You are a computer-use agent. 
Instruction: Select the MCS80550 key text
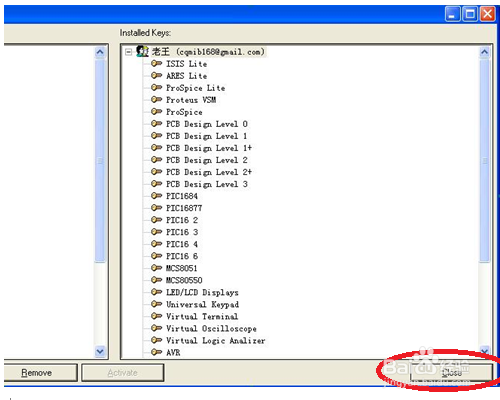[184, 280]
